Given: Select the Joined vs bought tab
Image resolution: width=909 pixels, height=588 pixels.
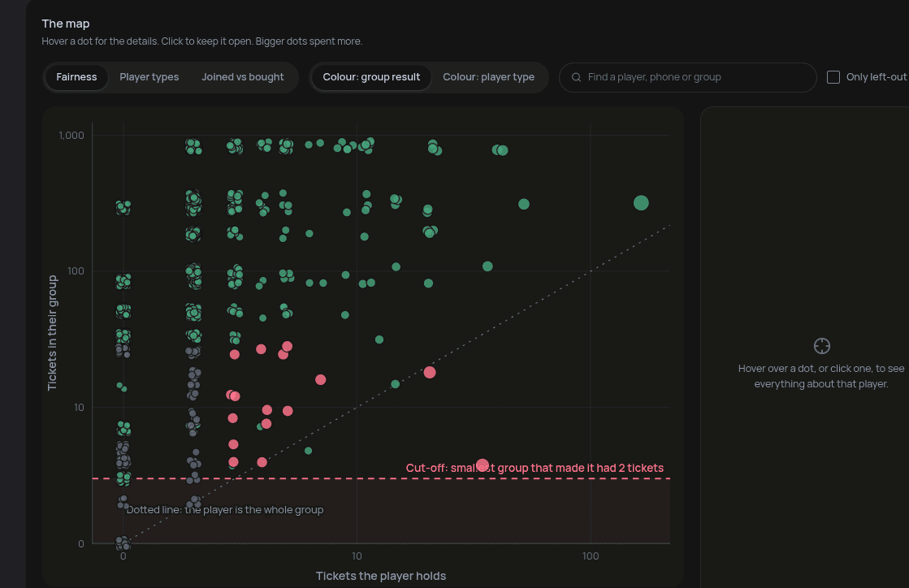Looking at the screenshot, I should [x=242, y=77].
